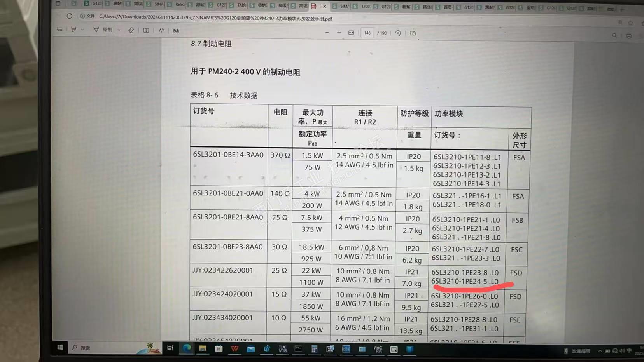Select the highlight tool in PDF toolbar
Viewport: 644px width, 362px height.
(x=73, y=30)
